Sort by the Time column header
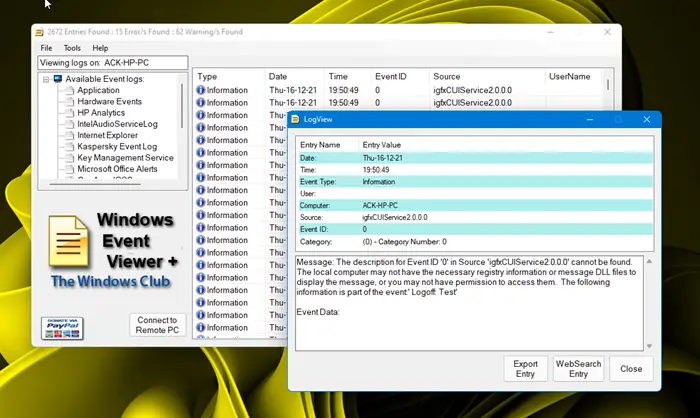Viewport: 700px width, 418px height. click(x=347, y=76)
